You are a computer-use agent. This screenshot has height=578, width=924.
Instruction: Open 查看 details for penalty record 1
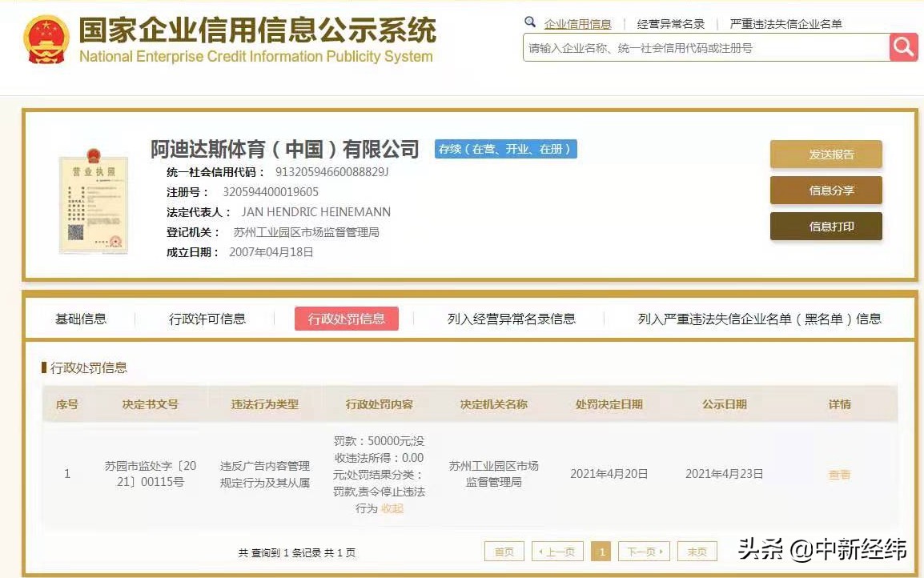839,474
